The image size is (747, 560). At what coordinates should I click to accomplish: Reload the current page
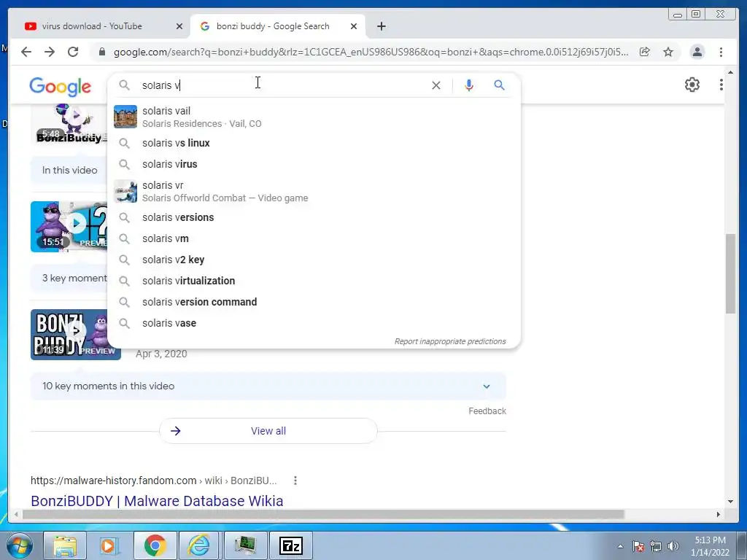[73, 52]
